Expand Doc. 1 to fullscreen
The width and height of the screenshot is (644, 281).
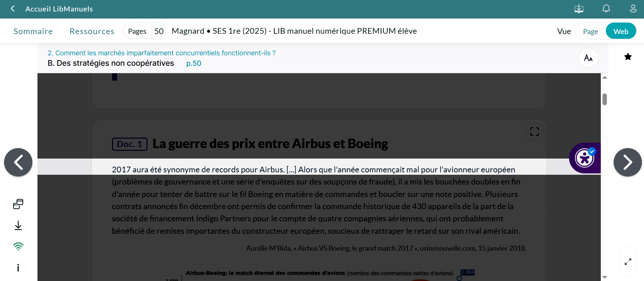click(x=535, y=132)
